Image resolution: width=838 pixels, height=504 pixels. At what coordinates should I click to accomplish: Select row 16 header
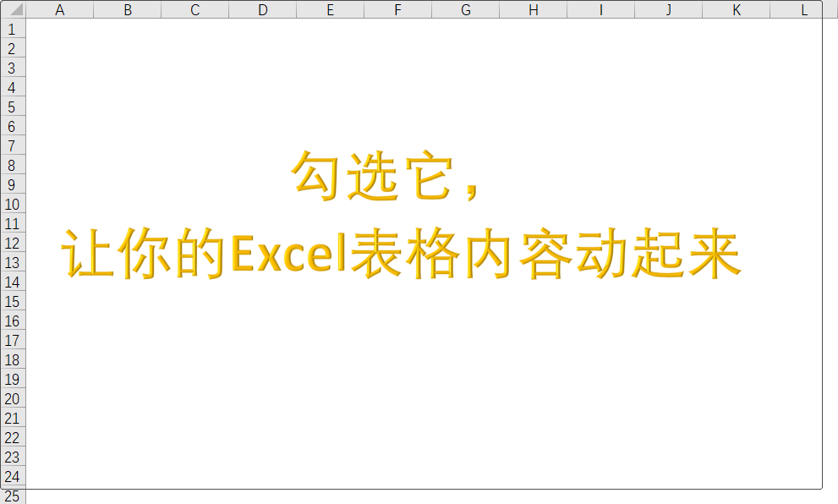point(13,320)
